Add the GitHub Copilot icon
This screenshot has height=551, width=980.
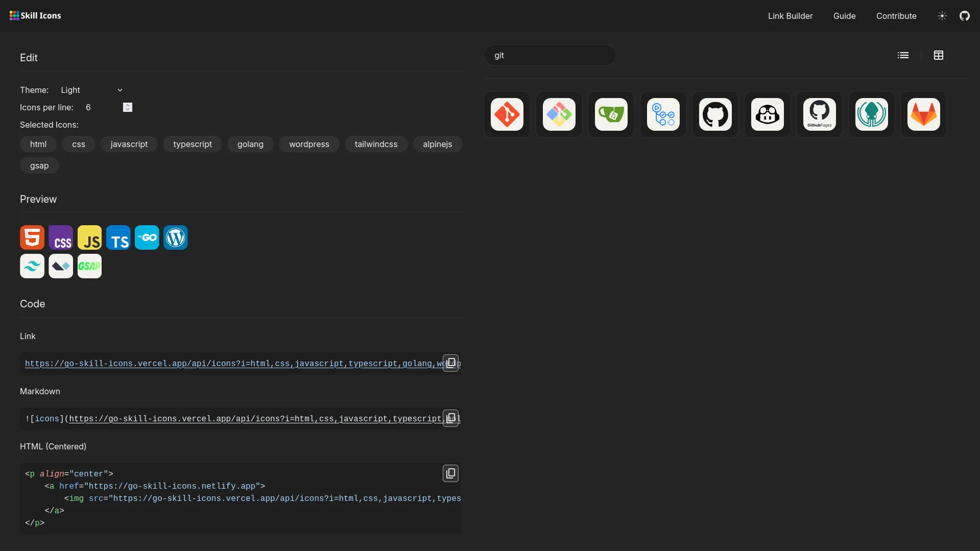tap(767, 114)
